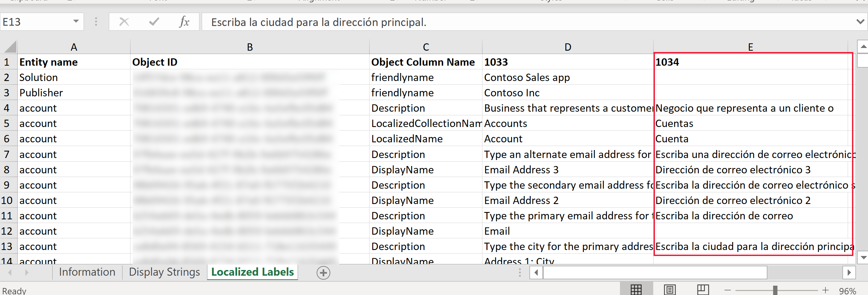
Task: Click the horizontal scrollbar thumb
Action: (x=655, y=272)
